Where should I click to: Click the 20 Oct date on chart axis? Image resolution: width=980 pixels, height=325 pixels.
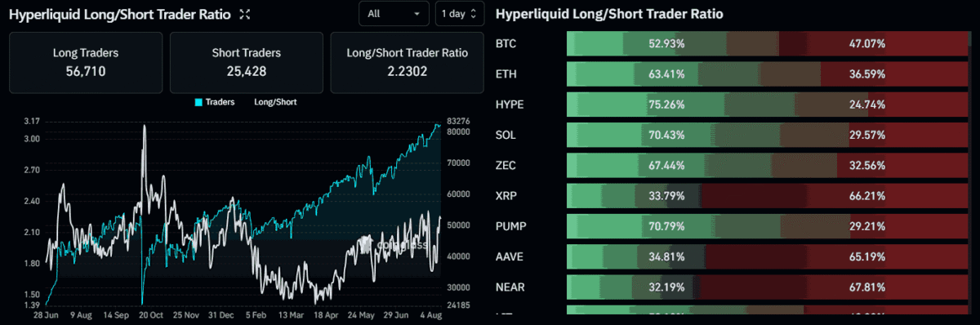point(154,314)
